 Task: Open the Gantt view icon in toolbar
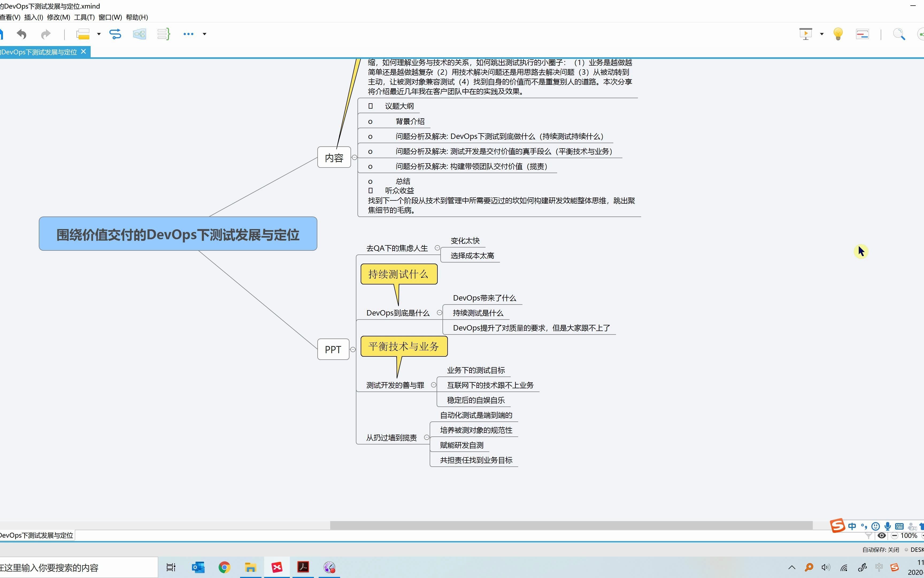[863, 34]
